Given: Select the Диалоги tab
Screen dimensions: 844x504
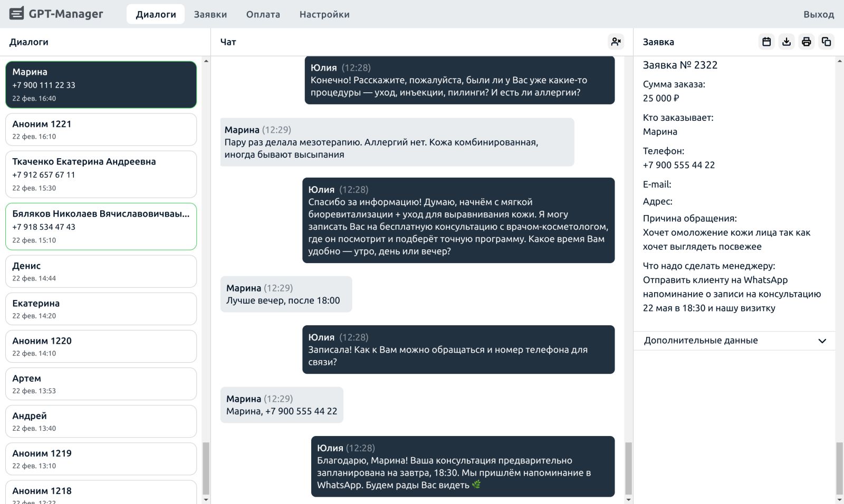Looking at the screenshot, I should [156, 14].
